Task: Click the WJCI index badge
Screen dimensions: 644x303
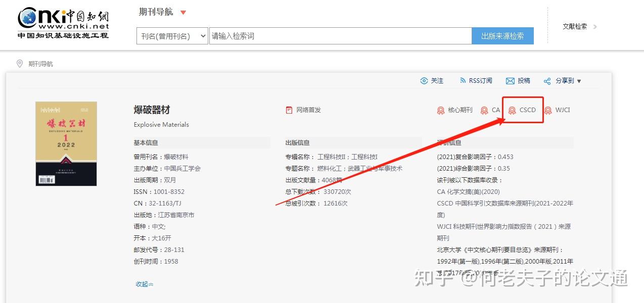Action: point(558,110)
